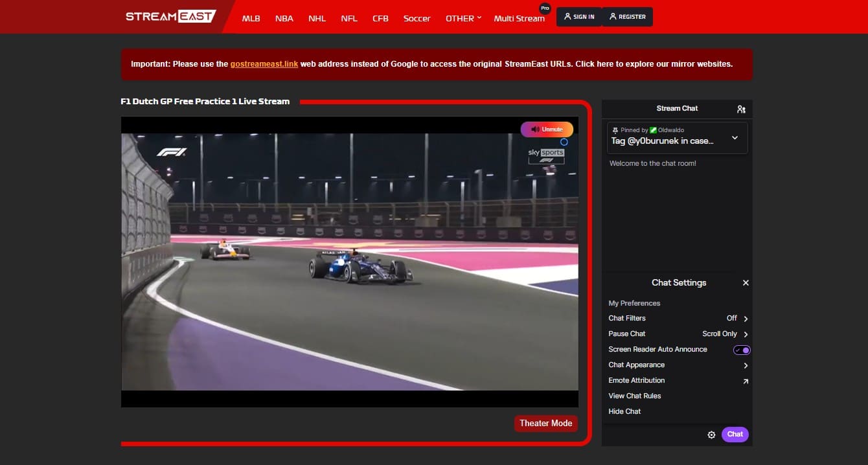The height and width of the screenshot is (465, 868).
Task: Open the NBA streams page
Action: 284,18
